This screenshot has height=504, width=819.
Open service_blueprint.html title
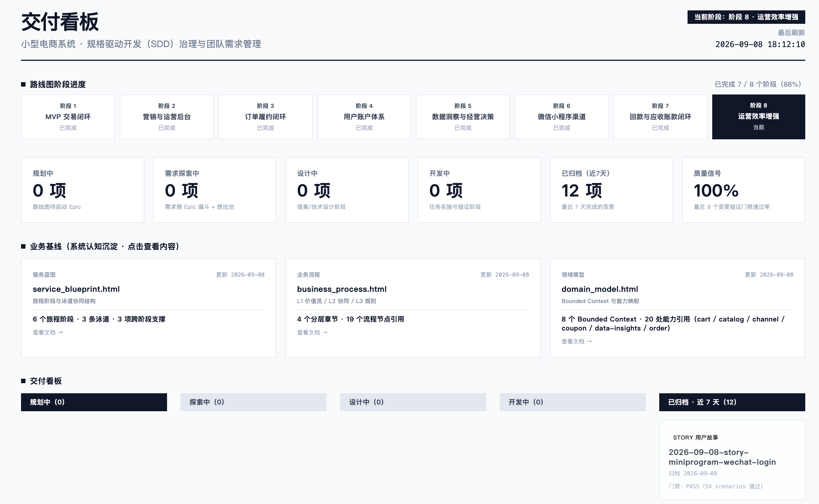pyautogui.click(x=76, y=289)
